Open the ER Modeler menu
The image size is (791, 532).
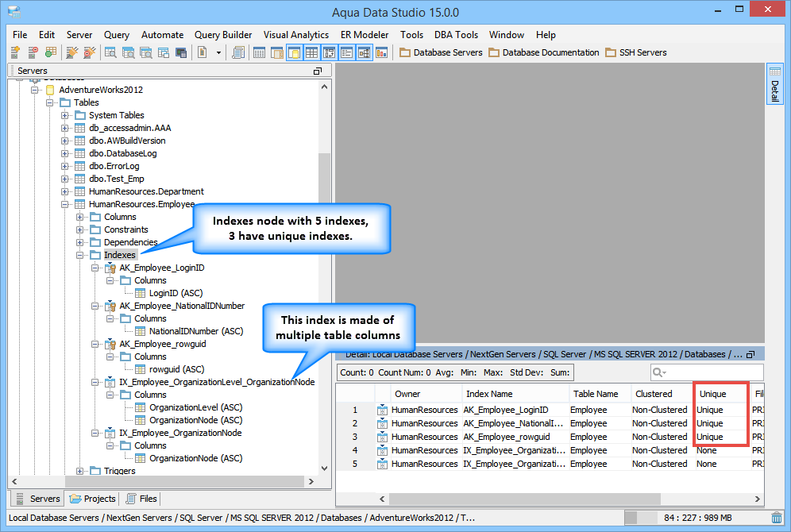tap(365, 35)
